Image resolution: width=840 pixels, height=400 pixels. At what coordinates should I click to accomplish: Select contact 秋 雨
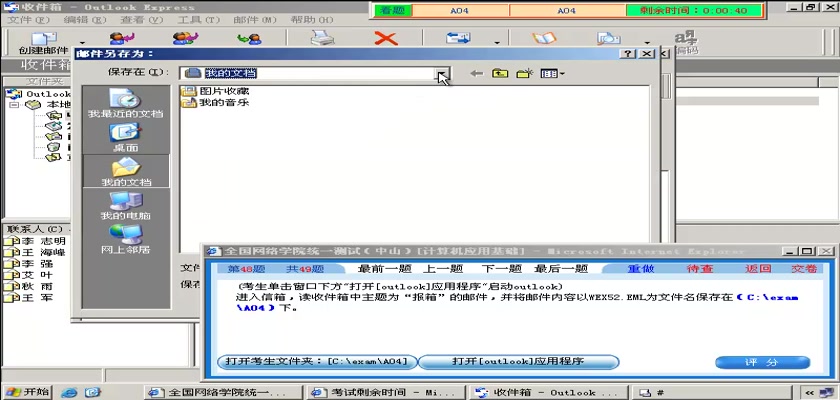[29, 286]
